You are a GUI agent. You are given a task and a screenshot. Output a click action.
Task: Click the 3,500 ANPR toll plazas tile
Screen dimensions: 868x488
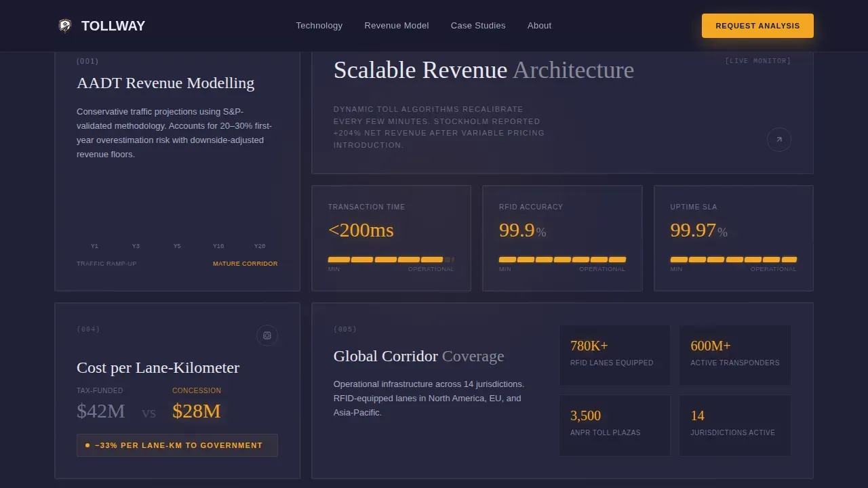[x=614, y=426]
